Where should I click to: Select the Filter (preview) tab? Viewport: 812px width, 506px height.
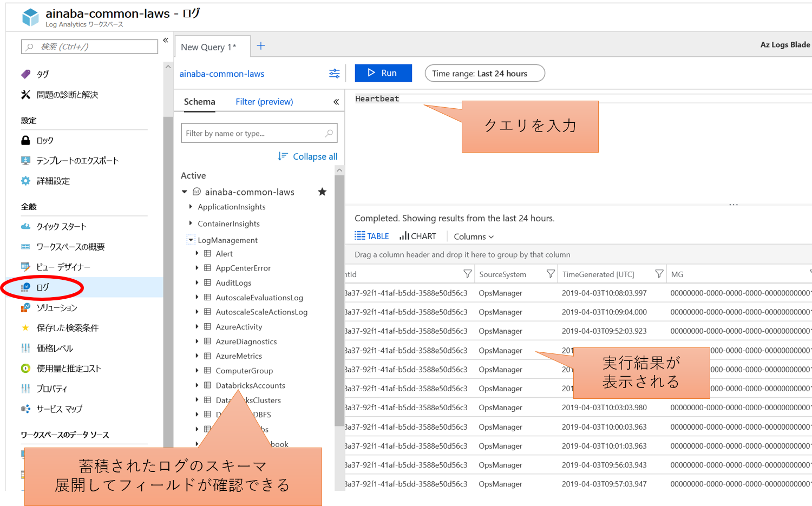pyautogui.click(x=264, y=102)
